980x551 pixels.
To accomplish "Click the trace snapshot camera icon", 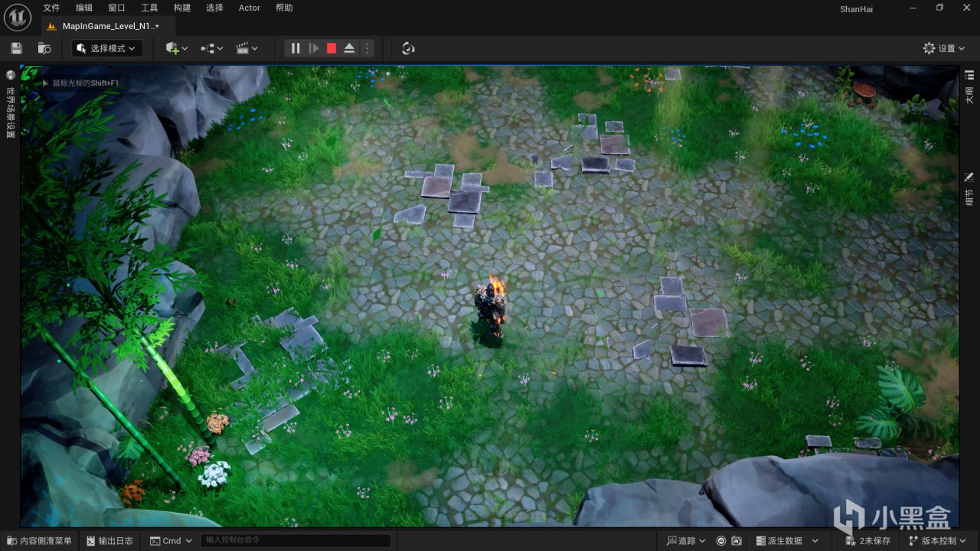I will [x=737, y=540].
